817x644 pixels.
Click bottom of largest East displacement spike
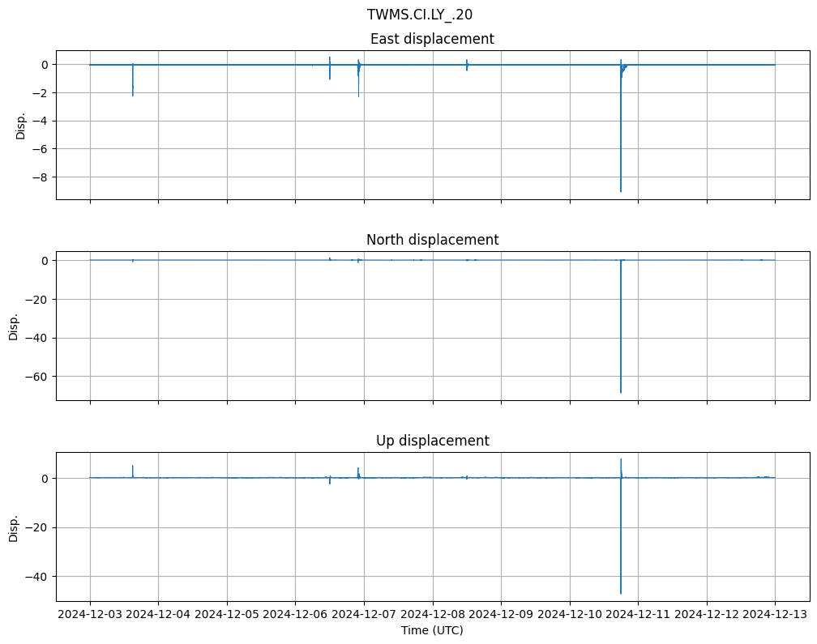point(621,191)
